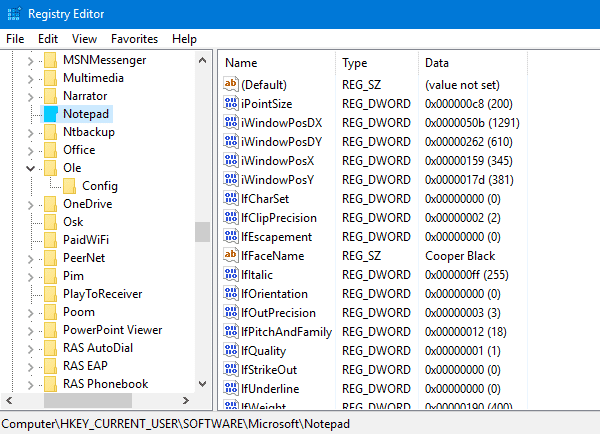Click the folder icon next to Notepad key
The height and width of the screenshot is (434, 600).
[50, 114]
